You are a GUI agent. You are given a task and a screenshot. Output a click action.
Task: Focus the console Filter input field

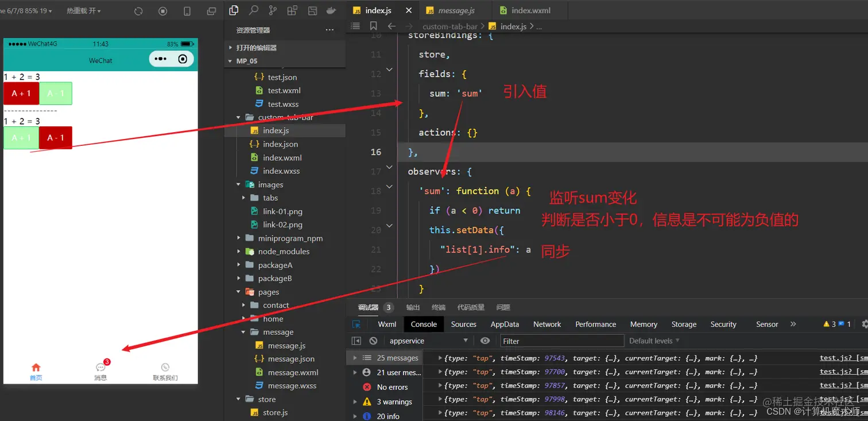(562, 341)
